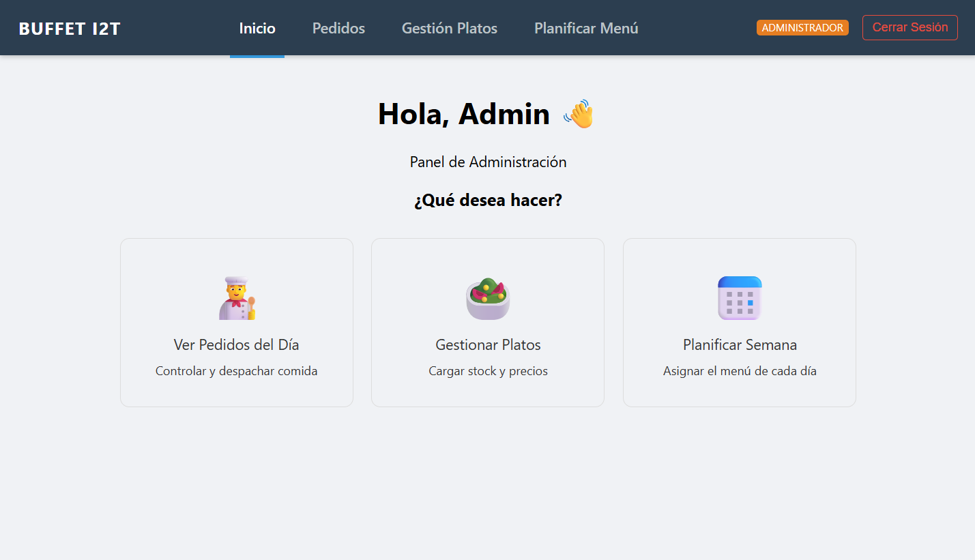Click the 'Panel de Administración' subtitle

(x=488, y=162)
